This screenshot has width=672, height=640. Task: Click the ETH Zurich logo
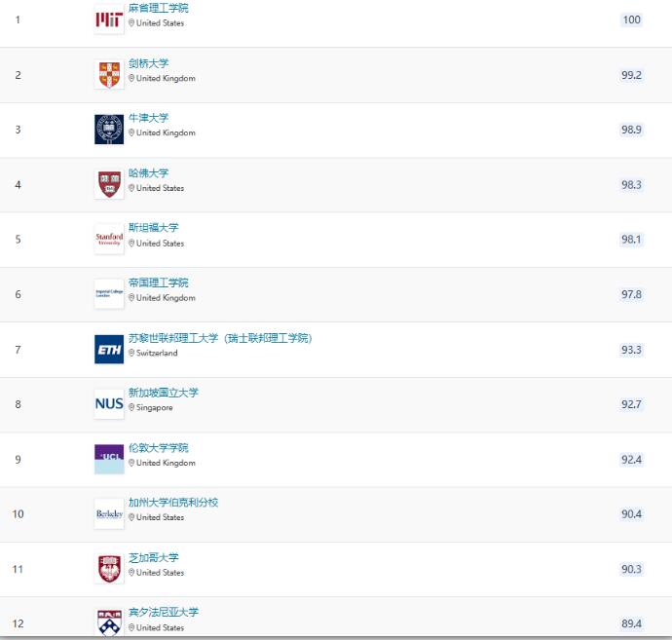109,349
